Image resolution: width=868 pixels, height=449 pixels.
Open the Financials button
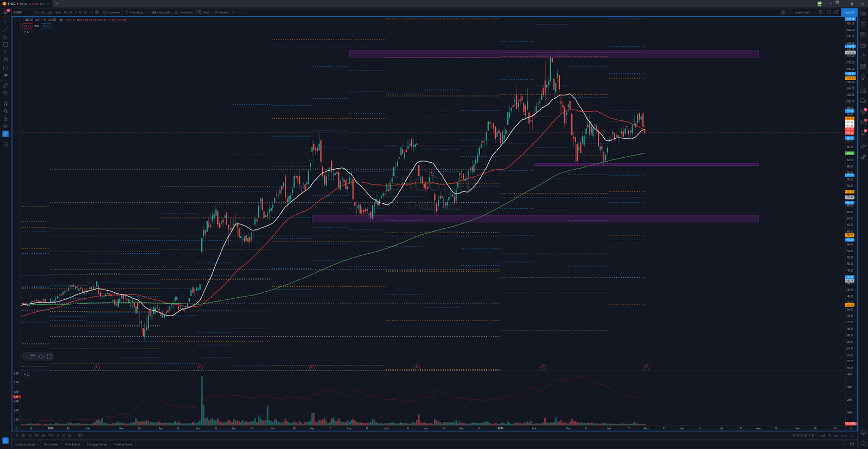coord(161,12)
